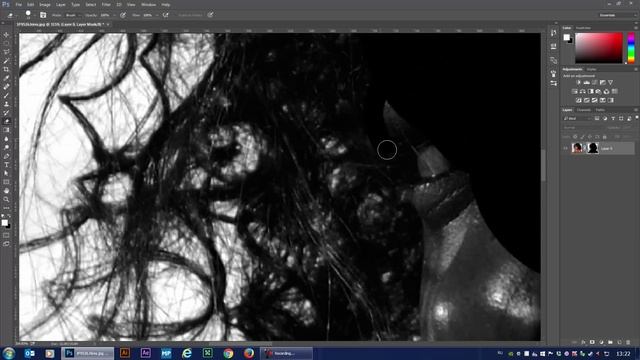Screen dimensions: 640x360
Task: Pick a hue on the spectrum slider
Action: point(631,48)
